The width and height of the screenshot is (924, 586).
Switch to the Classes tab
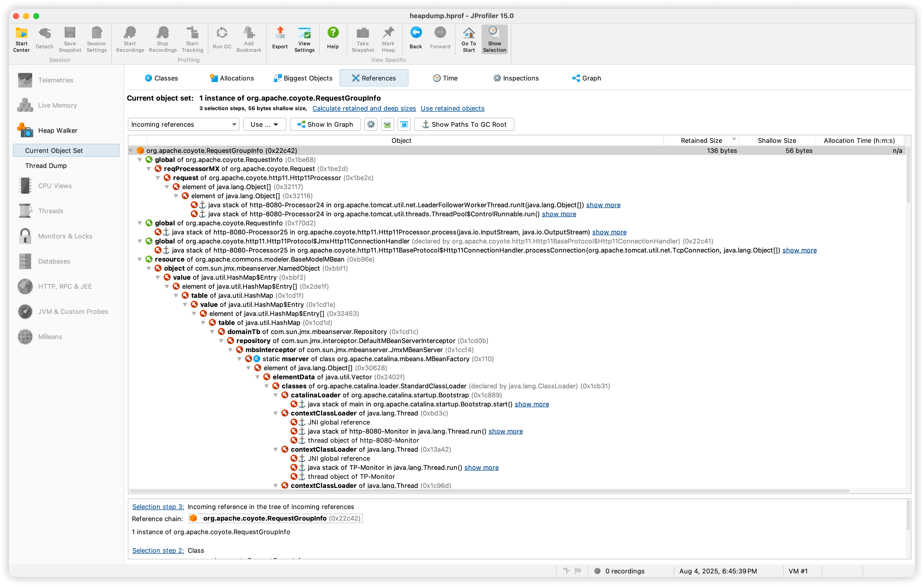tap(161, 78)
